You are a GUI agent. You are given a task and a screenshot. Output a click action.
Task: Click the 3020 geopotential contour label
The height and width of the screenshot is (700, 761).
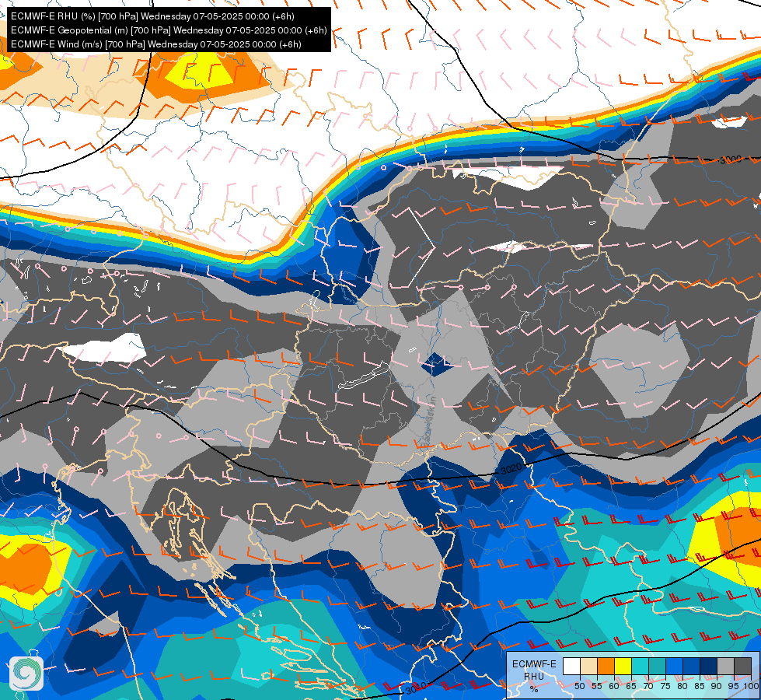point(511,469)
